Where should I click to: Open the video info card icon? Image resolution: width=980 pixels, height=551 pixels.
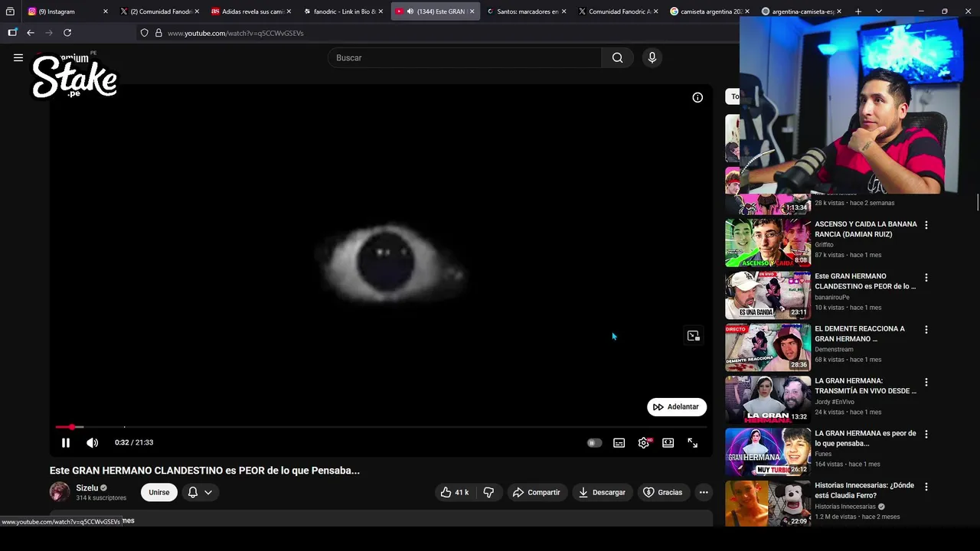point(697,97)
